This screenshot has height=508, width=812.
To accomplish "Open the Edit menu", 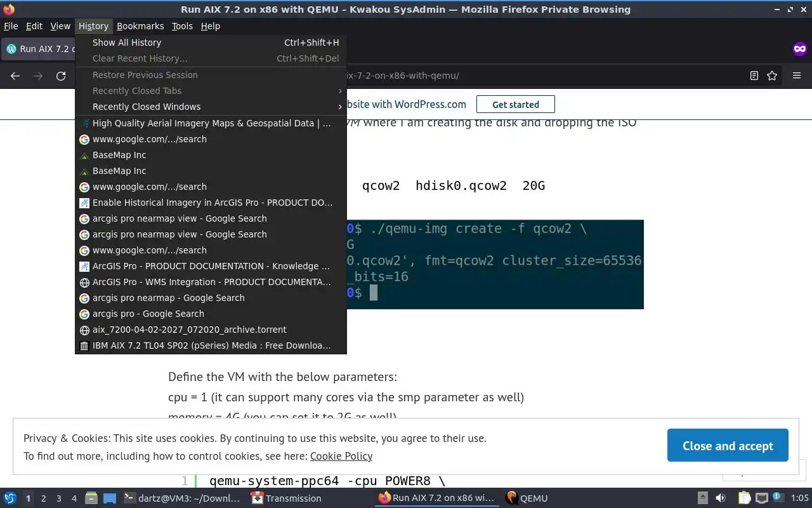I will click(34, 26).
